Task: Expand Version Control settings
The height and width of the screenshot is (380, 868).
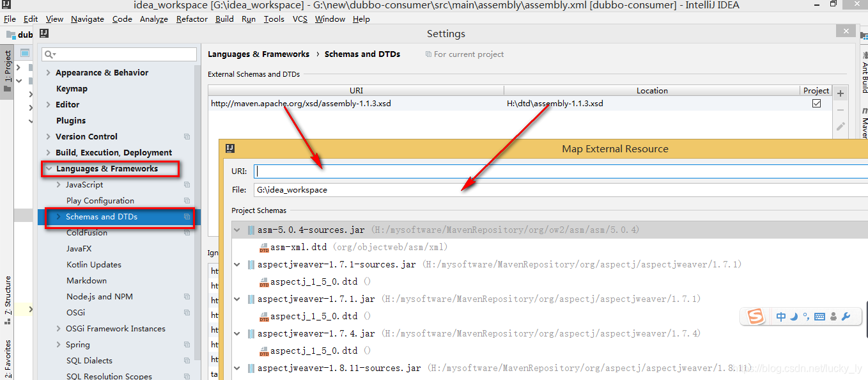Action: [49, 137]
